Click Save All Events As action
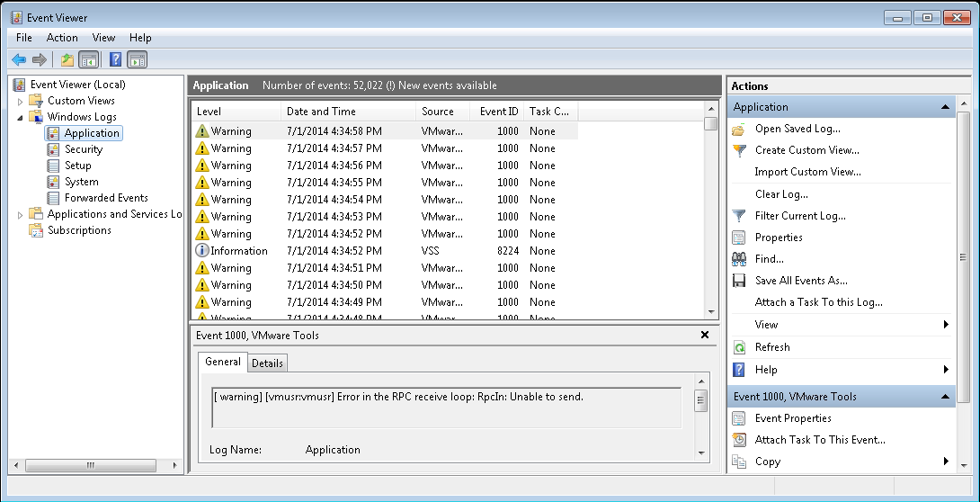 (x=801, y=281)
